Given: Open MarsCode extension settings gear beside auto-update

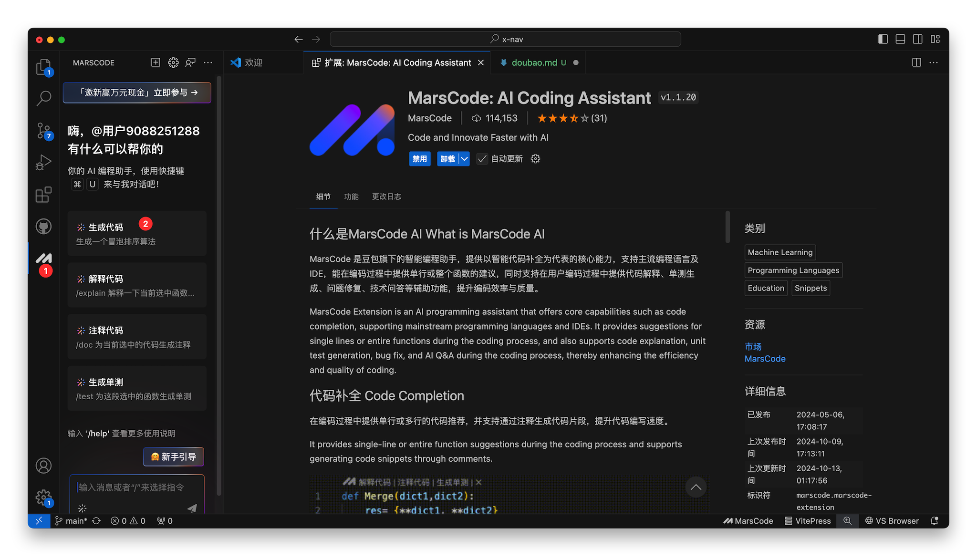Looking at the screenshot, I should coord(535,158).
